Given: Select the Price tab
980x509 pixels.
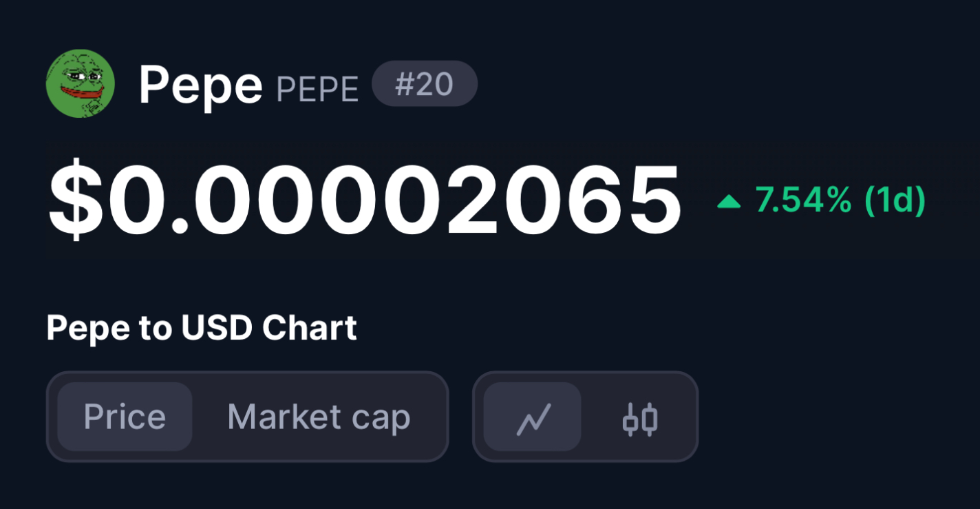Looking at the screenshot, I should (x=125, y=417).
